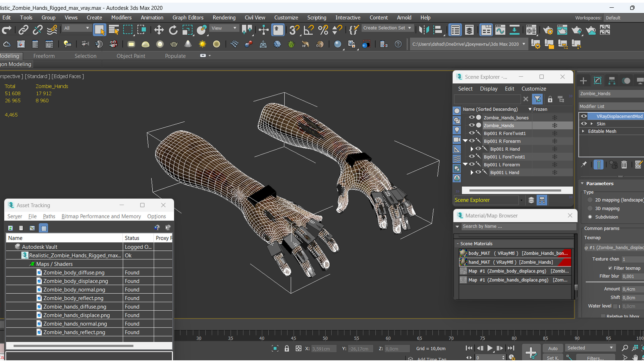Toggle the Percent Snap icon
This screenshot has height=362, width=644.
323,30
